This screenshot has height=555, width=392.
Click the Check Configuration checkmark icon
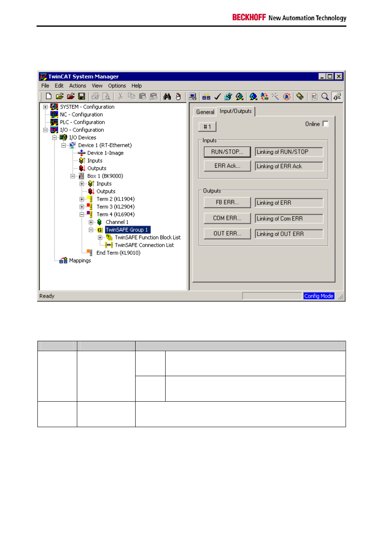[217, 97]
